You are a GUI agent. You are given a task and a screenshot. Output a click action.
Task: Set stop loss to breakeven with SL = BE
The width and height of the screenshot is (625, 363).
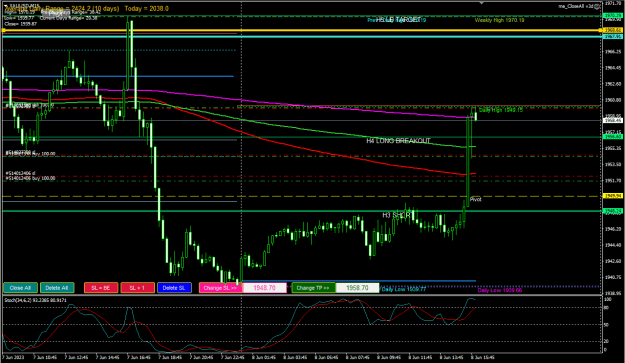(x=101, y=288)
